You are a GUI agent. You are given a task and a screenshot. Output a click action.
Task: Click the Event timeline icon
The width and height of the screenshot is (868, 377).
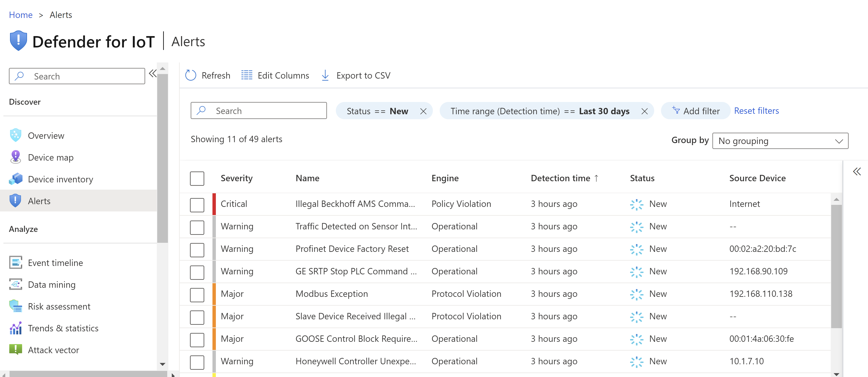coord(15,263)
